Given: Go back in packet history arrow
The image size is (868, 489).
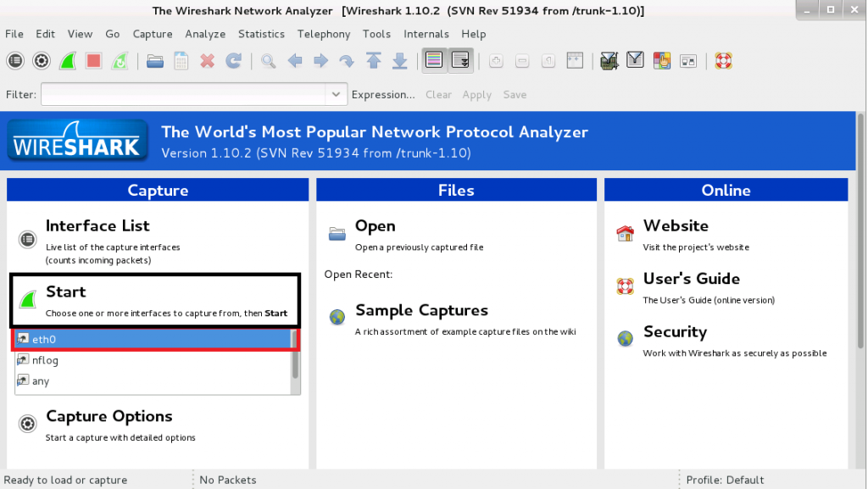Looking at the screenshot, I should coord(295,60).
